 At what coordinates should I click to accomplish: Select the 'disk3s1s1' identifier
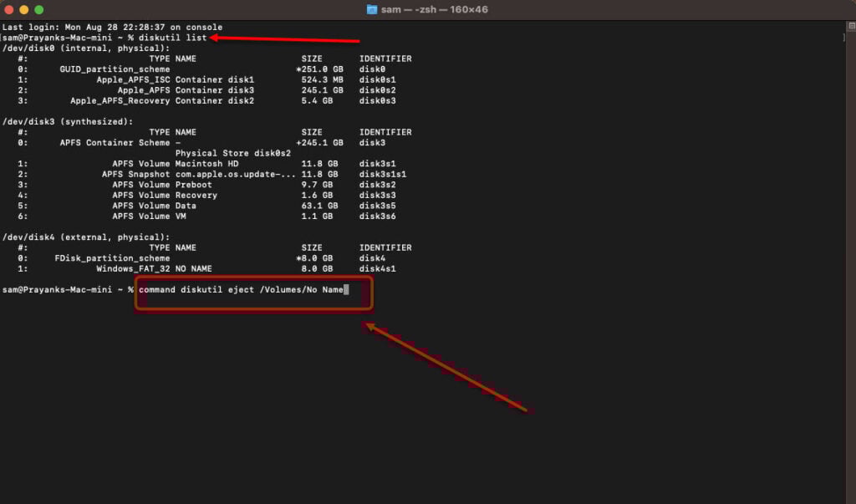(383, 174)
